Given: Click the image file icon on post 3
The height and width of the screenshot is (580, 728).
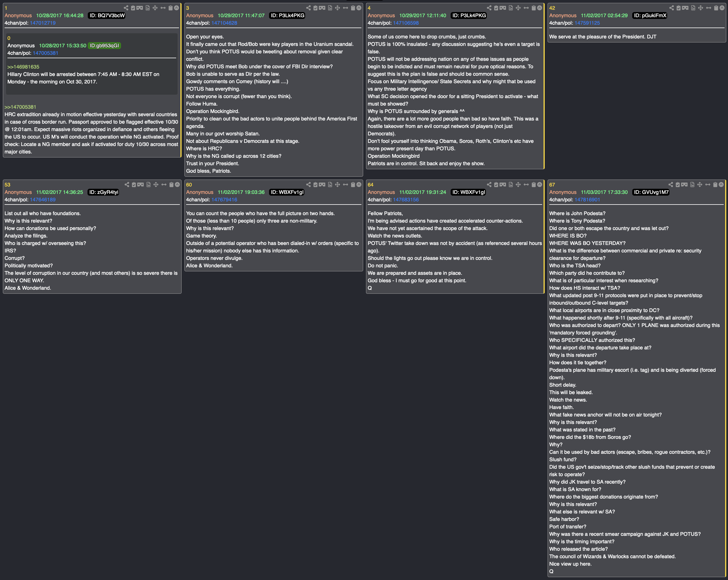Looking at the screenshot, I should (330, 8).
